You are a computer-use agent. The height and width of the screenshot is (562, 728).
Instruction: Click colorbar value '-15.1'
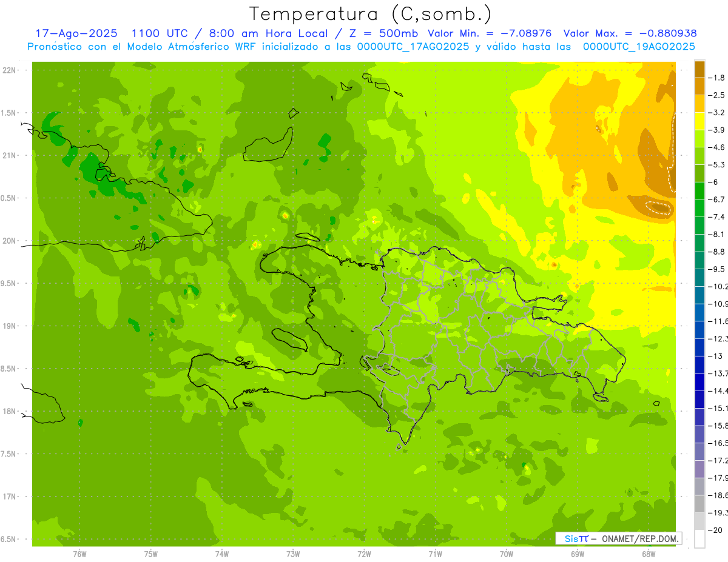pyautogui.click(x=718, y=409)
